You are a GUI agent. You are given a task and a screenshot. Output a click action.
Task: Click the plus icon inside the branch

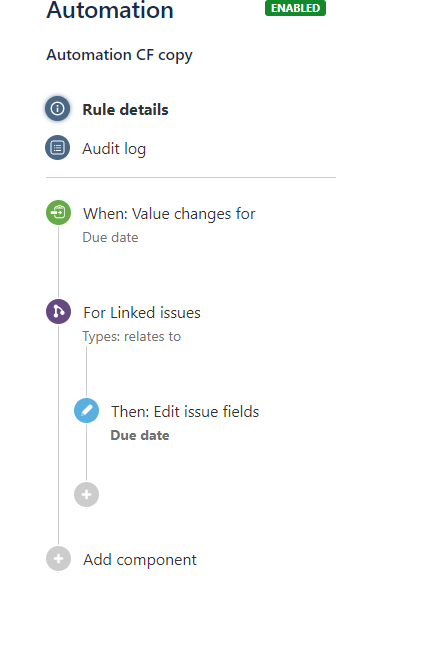[87, 495]
